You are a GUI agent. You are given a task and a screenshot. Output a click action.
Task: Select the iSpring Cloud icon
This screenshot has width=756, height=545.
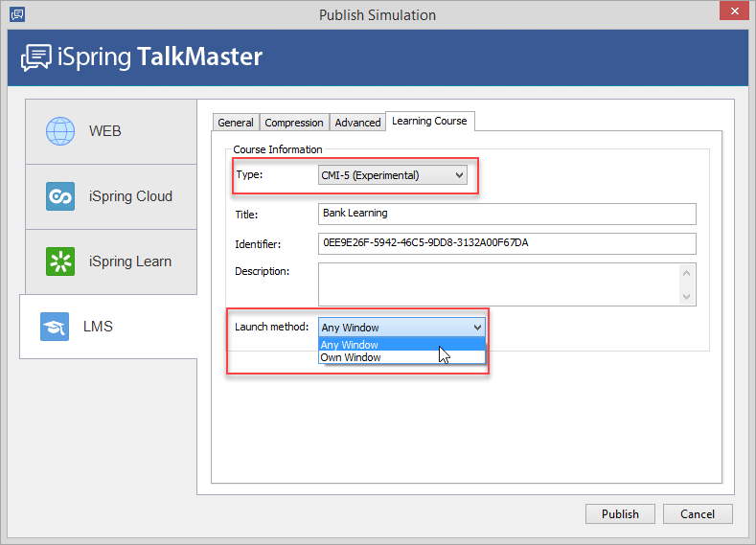click(60, 196)
